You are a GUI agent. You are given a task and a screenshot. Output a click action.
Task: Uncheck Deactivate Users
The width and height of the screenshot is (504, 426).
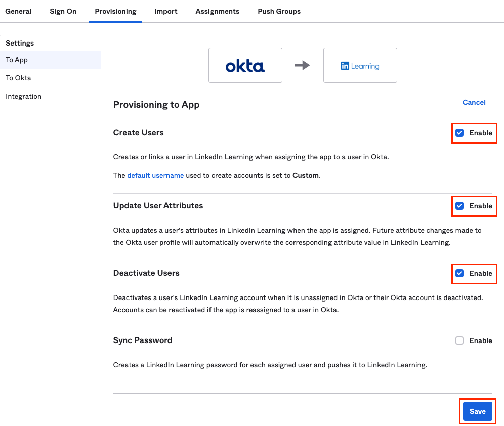click(x=459, y=273)
